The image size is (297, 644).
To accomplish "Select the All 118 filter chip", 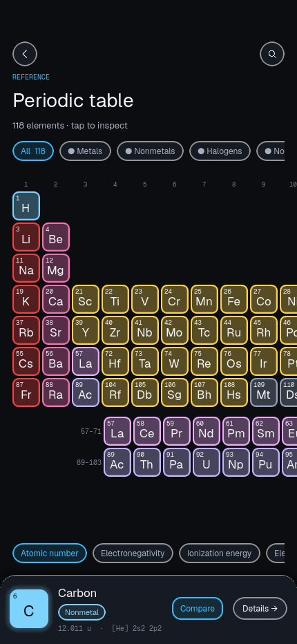I will (x=33, y=151).
